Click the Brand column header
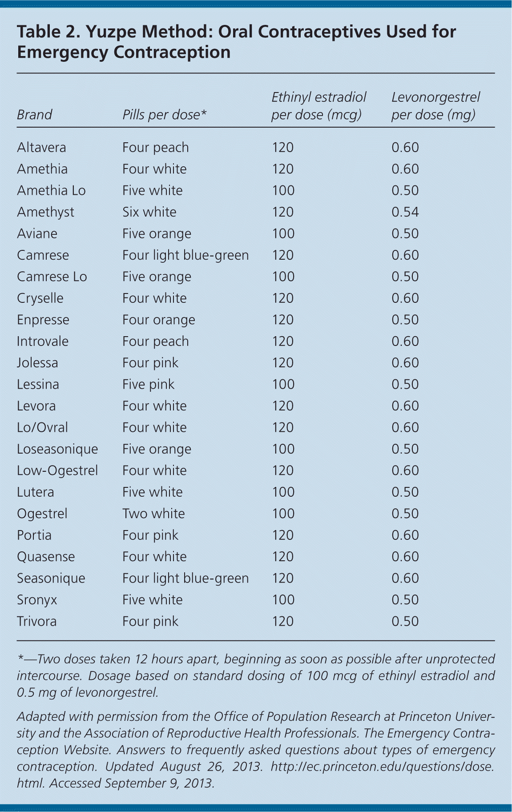Image resolution: width=512 pixels, height=812 pixels. (35, 115)
